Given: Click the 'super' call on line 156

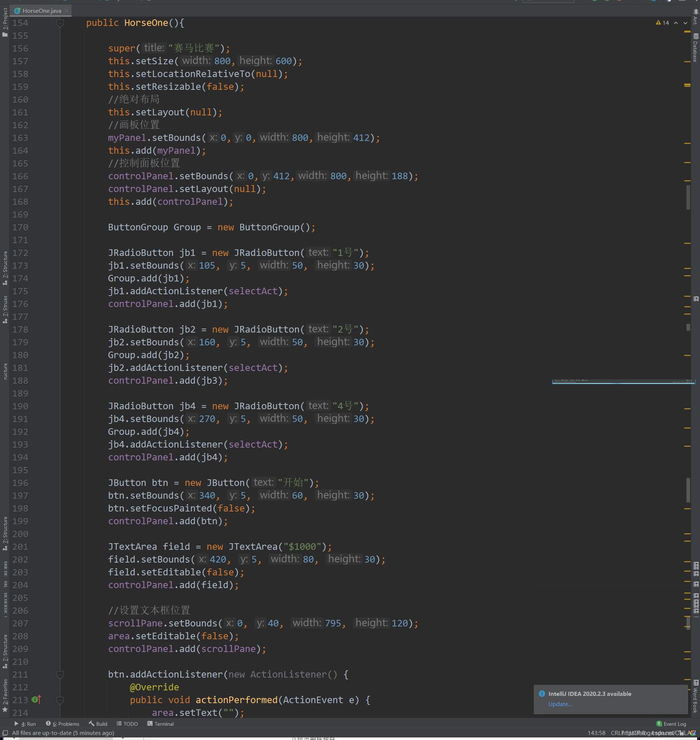Looking at the screenshot, I should [122, 49].
